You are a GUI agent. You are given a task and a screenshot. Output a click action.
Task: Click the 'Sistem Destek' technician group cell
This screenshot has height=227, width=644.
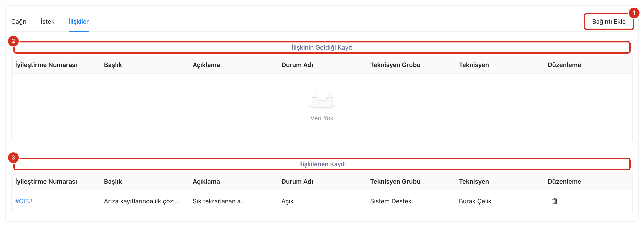pos(411,201)
